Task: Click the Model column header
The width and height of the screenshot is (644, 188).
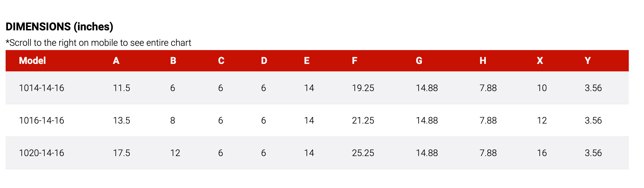Action: tap(32, 61)
